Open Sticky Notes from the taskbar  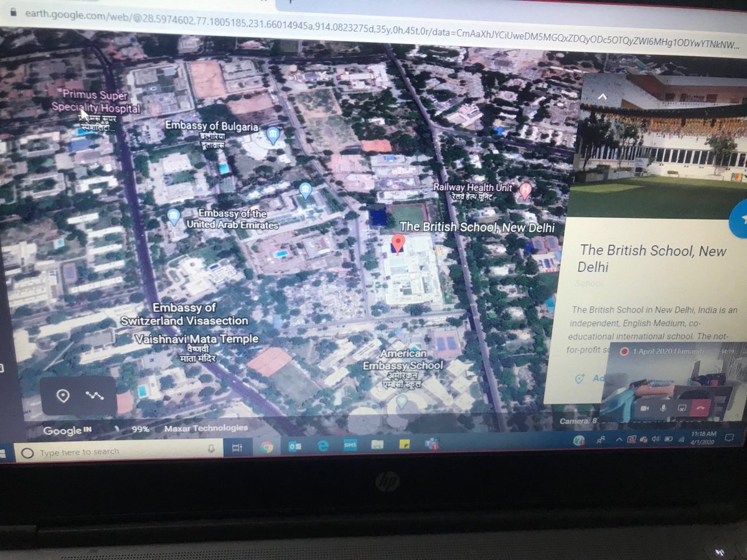[x=405, y=444]
